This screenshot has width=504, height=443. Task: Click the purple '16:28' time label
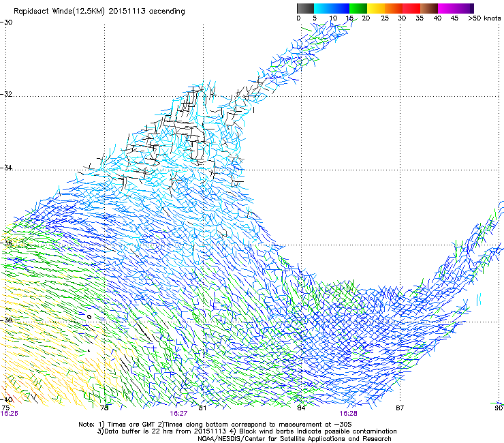(349, 414)
